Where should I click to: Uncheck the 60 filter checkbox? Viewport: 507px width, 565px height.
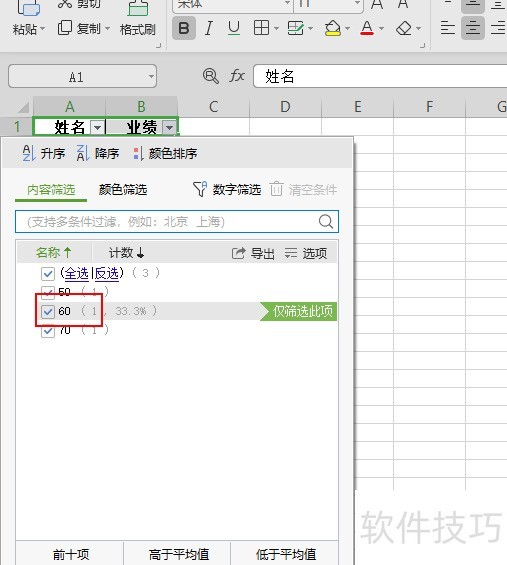(x=48, y=311)
